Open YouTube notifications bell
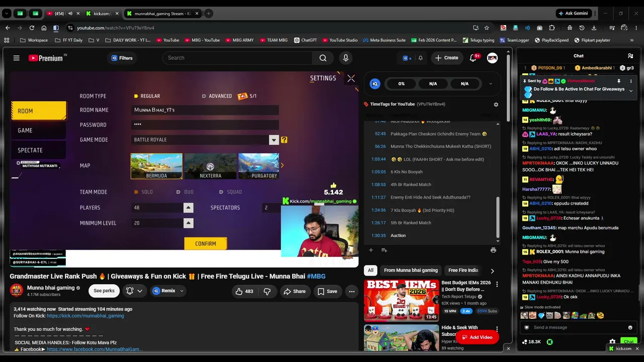Screen dimensions: 644x362 click(x=473, y=58)
